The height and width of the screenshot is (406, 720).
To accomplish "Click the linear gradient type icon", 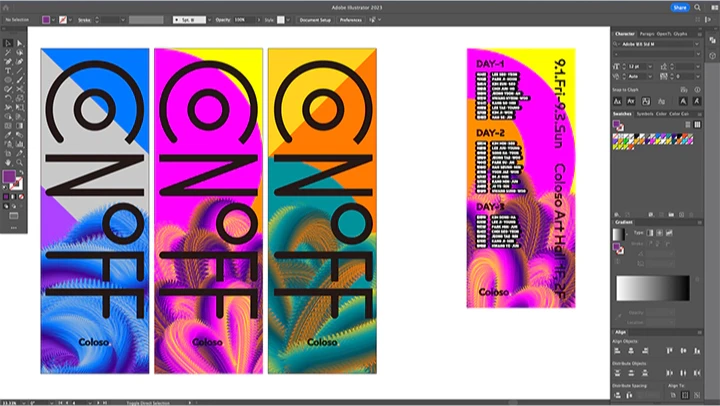I will tap(648, 232).
